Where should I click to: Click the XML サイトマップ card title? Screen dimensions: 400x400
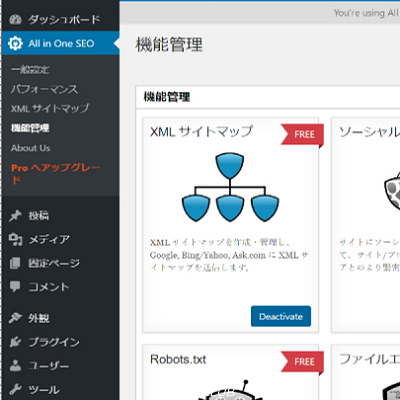(x=201, y=131)
